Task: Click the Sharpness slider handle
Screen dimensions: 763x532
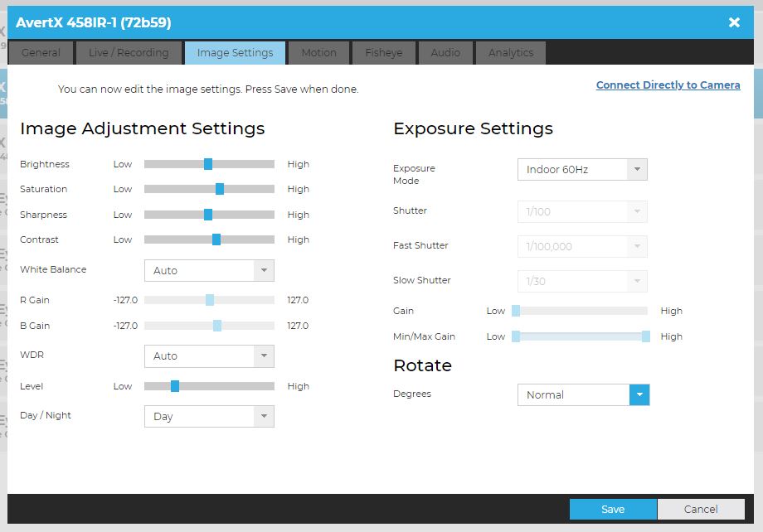Action: tap(208, 215)
